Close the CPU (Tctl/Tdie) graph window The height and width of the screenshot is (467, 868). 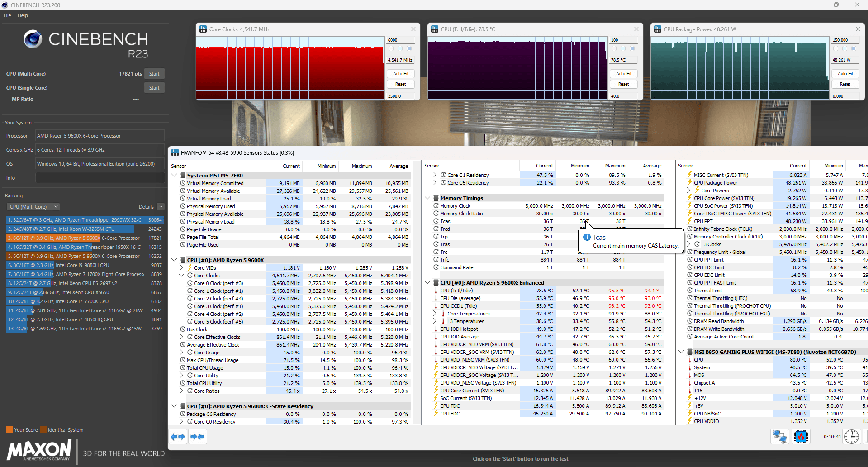tap(636, 29)
